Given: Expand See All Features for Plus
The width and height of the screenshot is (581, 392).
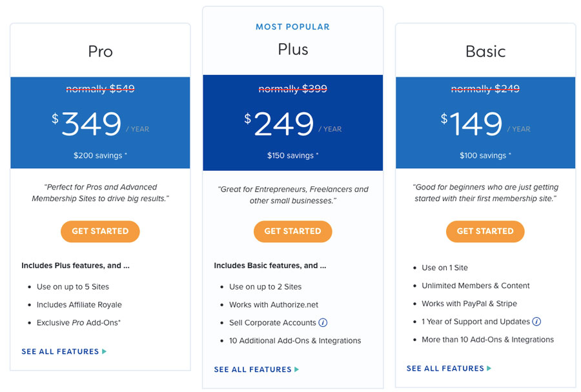Looking at the screenshot, I should [x=252, y=370].
